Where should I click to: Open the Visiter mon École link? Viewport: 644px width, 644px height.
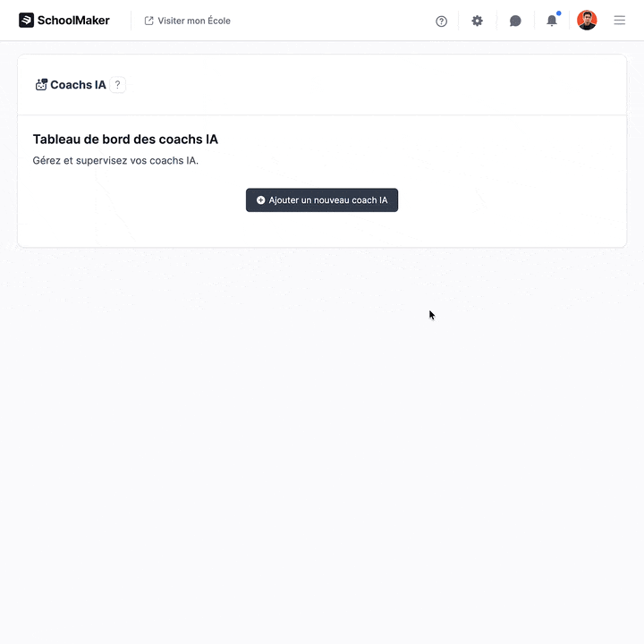pyautogui.click(x=187, y=21)
